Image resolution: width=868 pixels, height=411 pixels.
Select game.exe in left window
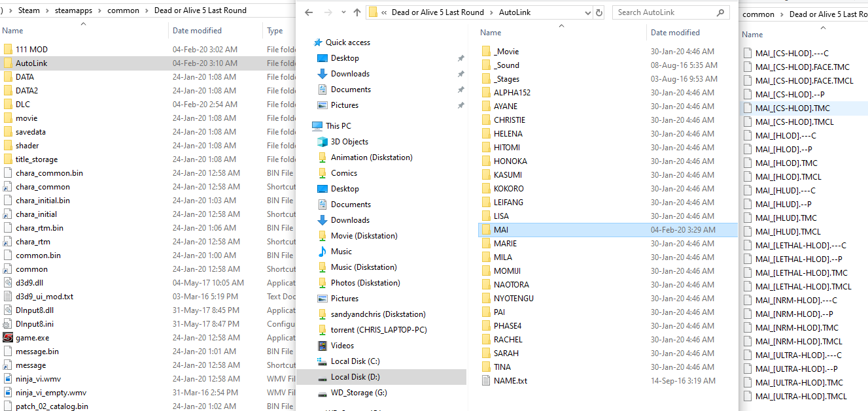[x=32, y=338]
